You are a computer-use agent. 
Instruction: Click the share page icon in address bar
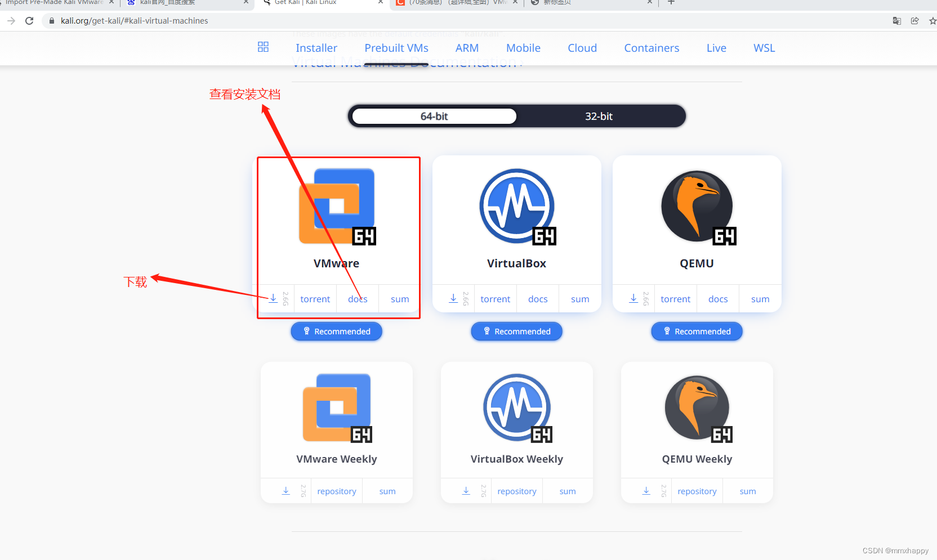[x=915, y=21]
